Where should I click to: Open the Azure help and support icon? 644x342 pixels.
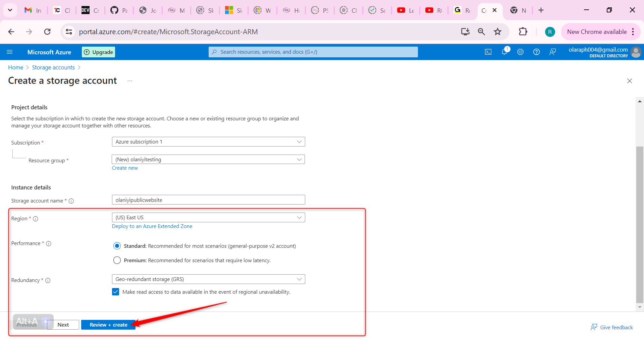(x=537, y=52)
